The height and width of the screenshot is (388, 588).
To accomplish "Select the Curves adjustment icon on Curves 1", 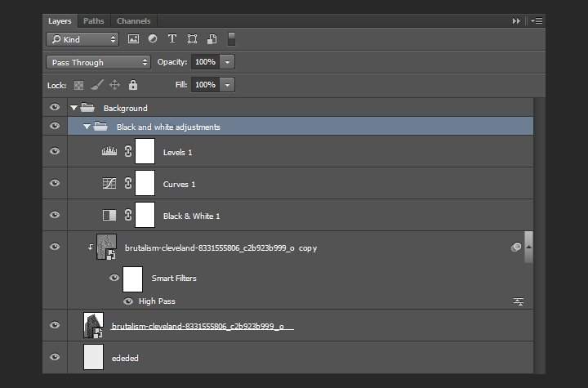I will (109, 183).
